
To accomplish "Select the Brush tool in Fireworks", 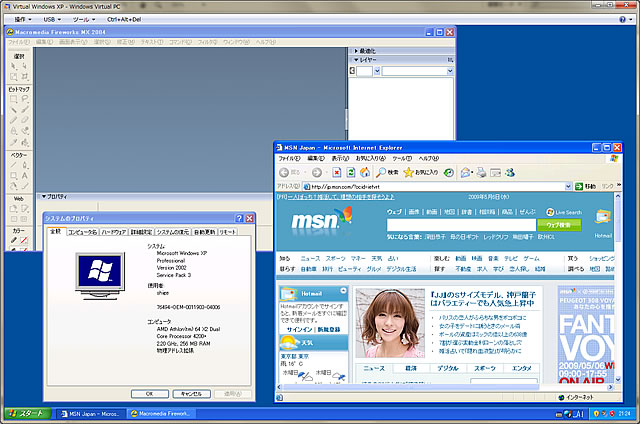I will (24, 110).
